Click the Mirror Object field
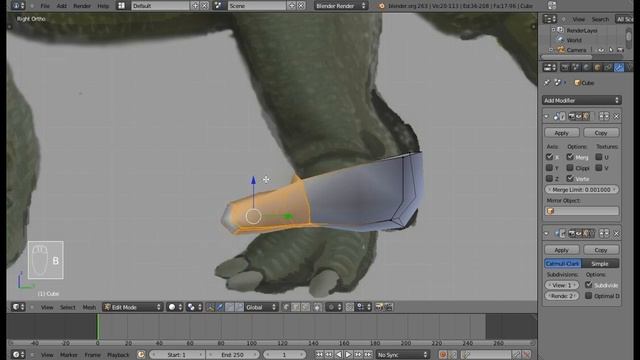Viewport: 640px width, 360px height. coord(582,211)
